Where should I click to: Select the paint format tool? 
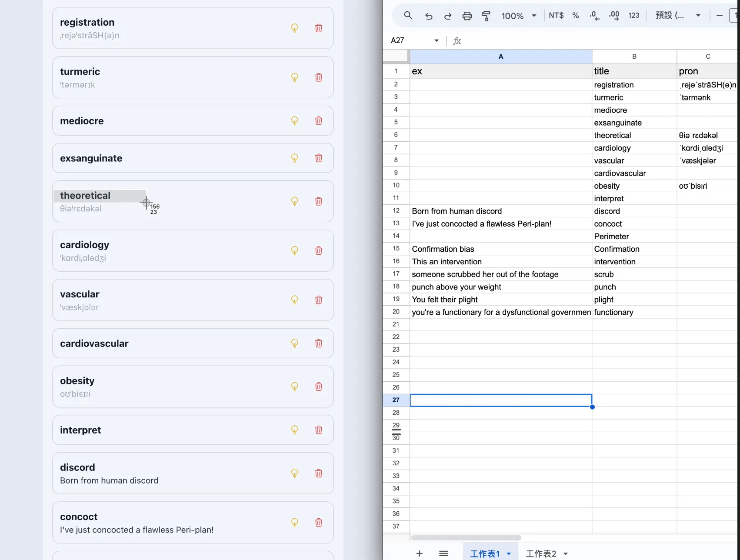(x=486, y=16)
